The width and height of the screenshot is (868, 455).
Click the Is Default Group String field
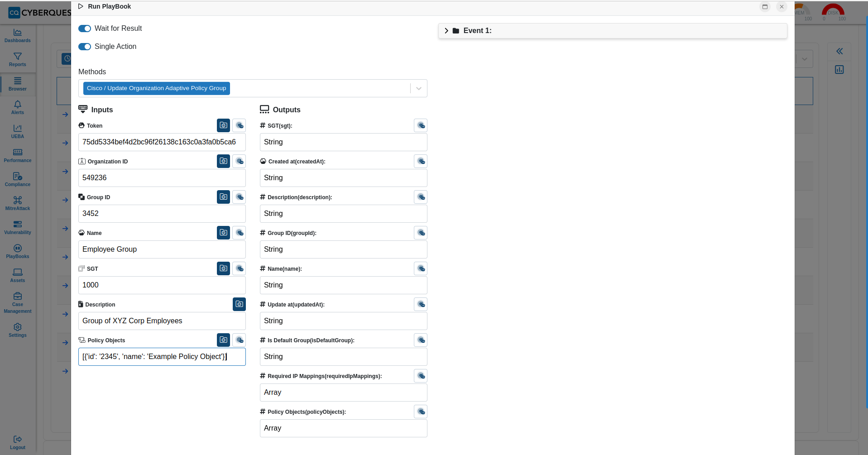pyautogui.click(x=344, y=357)
